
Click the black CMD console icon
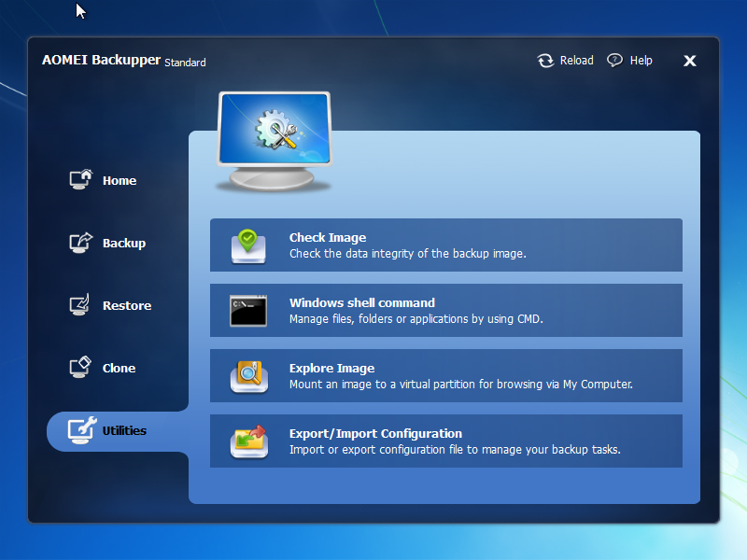coord(249,311)
